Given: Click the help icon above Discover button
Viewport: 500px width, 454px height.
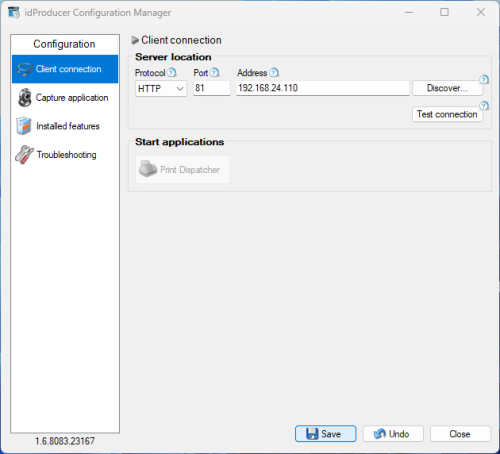Looking at the screenshot, I should pyautogui.click(x=484, y=80).
